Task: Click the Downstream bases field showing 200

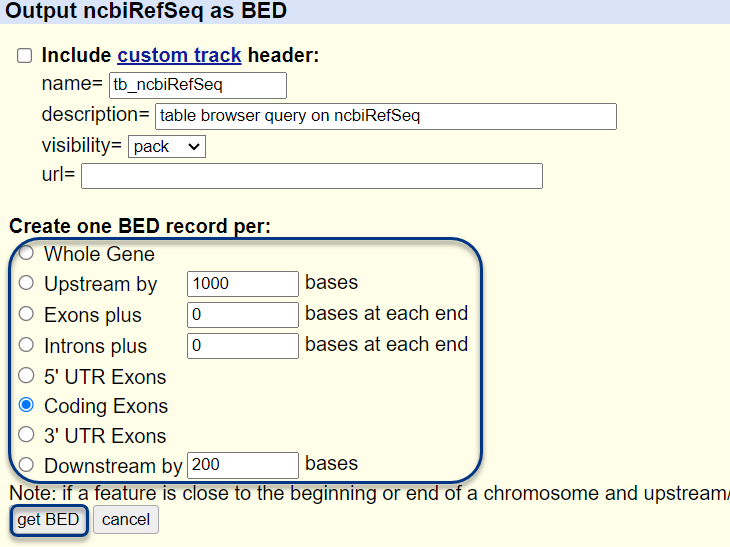Action: (242, 465)
